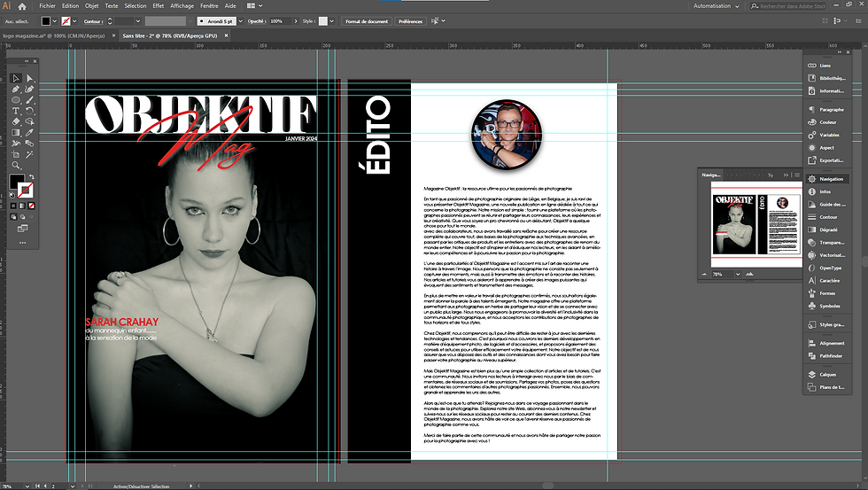Select the Pen tool in the toolbox
The height and width of the screenshot is (490, 868).
pos(16,89)
